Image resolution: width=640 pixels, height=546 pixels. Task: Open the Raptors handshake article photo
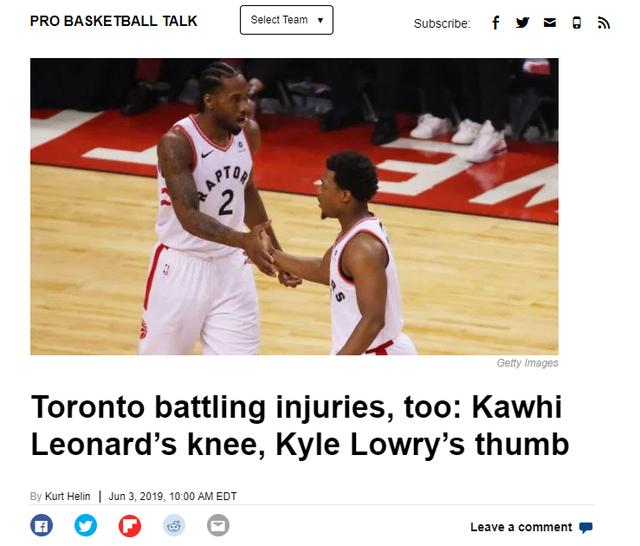(294, 206)
